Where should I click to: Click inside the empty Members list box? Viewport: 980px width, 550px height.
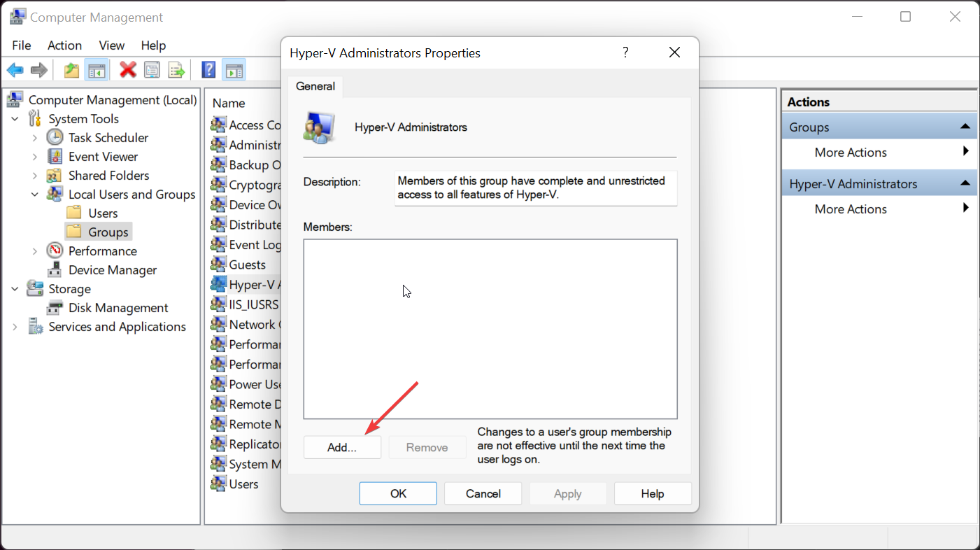point(490,329)
